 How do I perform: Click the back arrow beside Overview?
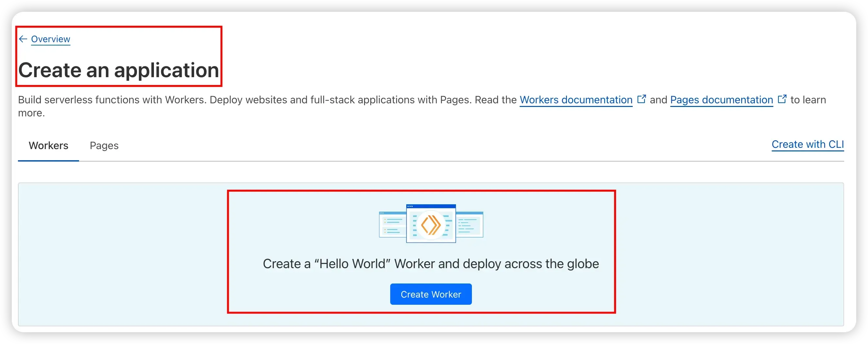pos(23,39)
